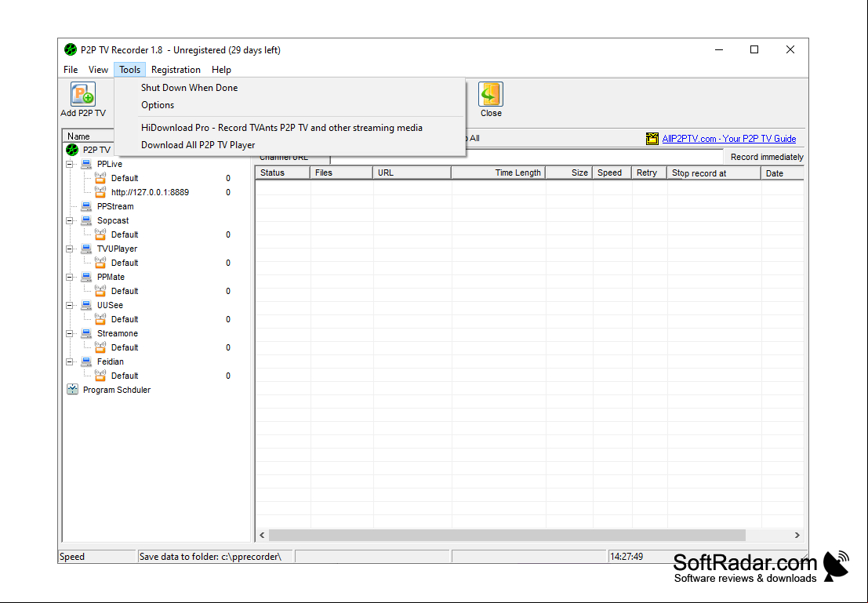Screen dimensions: 868x603
Task: Collapse the UUSee tree node
Action: pos(70,306)
